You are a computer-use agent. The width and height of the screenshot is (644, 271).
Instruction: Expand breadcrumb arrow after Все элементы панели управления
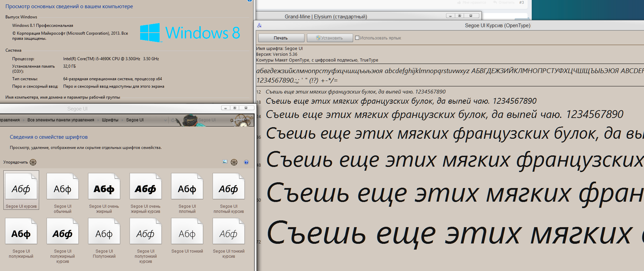coord(98,120)
